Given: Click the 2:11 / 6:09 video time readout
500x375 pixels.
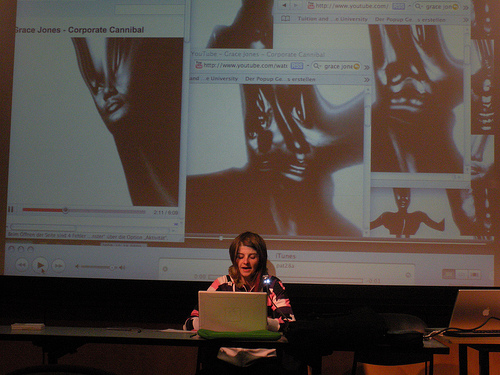Looking at the screenshot, I should point(166,212).
